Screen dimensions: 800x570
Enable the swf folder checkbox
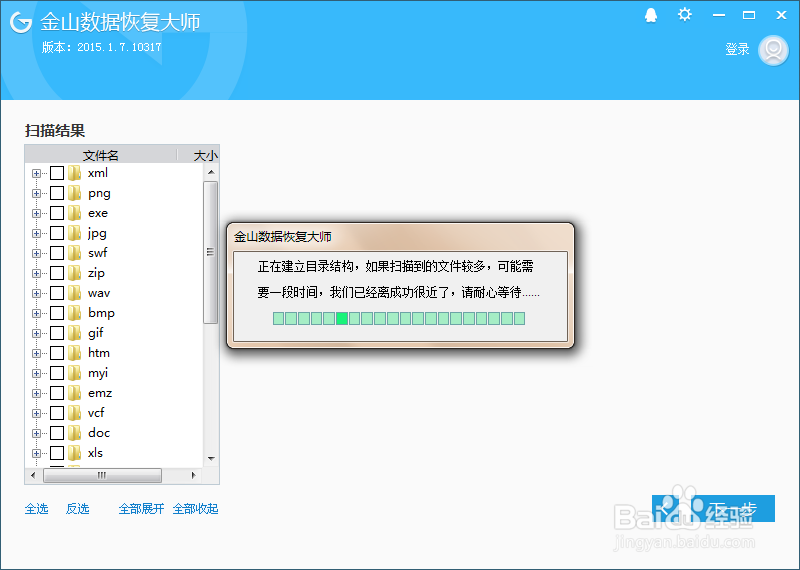(x=57, y=253)
